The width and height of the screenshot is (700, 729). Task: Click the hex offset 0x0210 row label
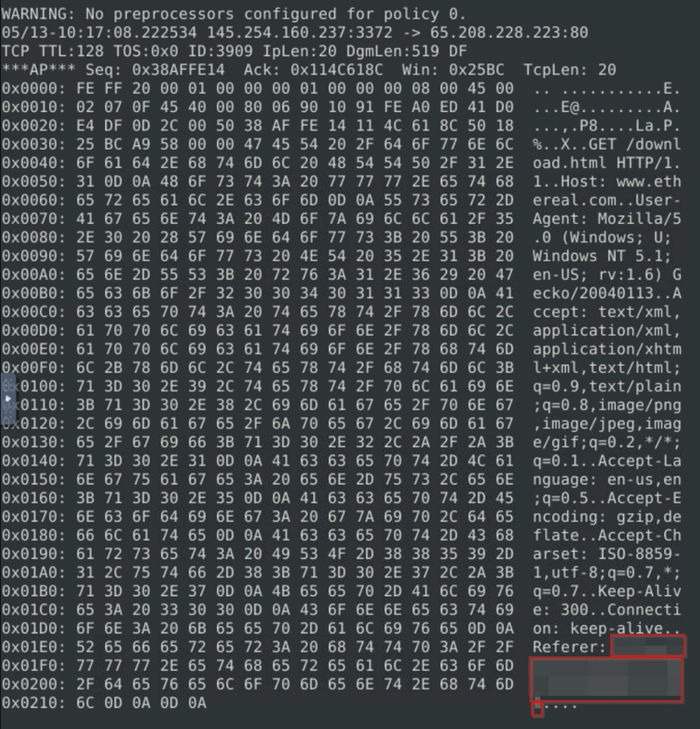click(34, 703)
